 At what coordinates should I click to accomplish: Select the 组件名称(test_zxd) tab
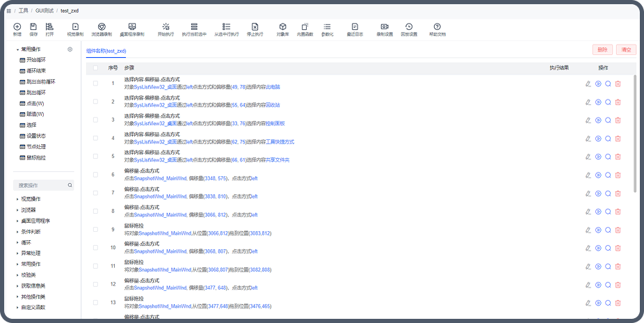pyautogui.click(x=106, y=51)
